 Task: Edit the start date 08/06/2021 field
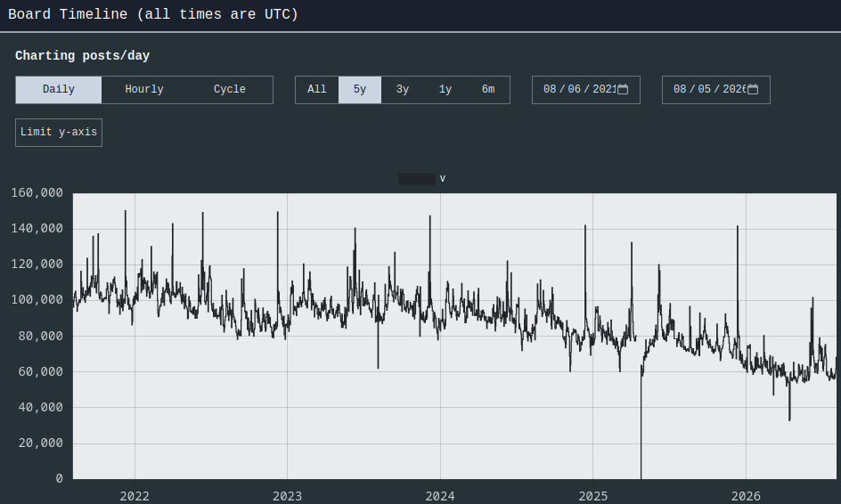585,90
